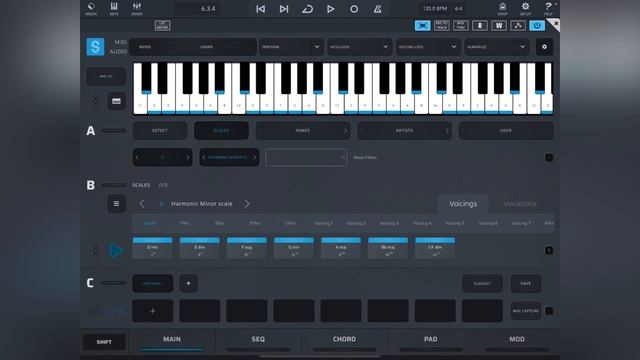Click the Scaler S logo
The width and height of the screenshot is (640, 360).
[96, 47]
